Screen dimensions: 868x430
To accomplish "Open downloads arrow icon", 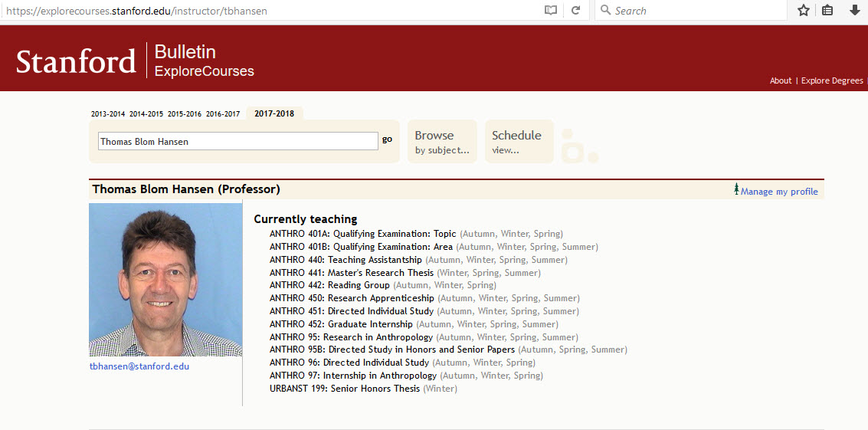I will (x=854, y=11).
